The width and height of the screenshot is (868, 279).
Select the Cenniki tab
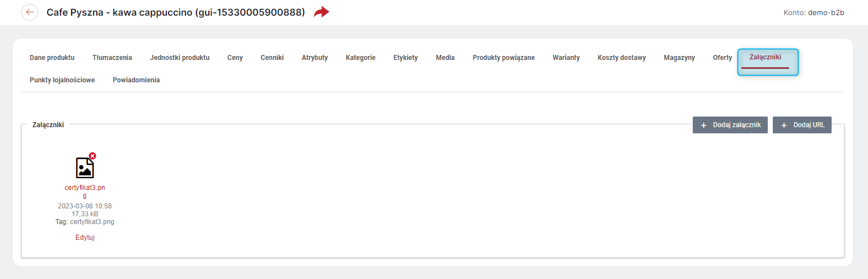click(272, 58)
